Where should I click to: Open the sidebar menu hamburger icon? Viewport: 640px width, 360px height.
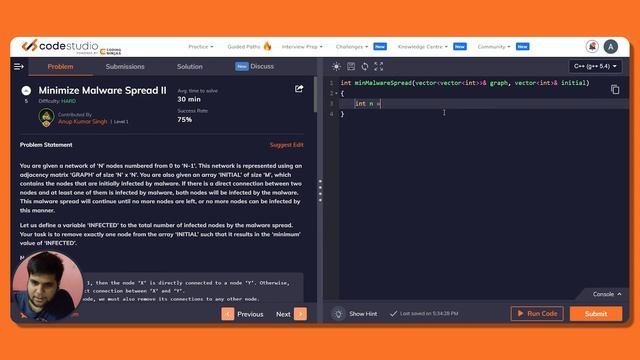tap(19, 67)
